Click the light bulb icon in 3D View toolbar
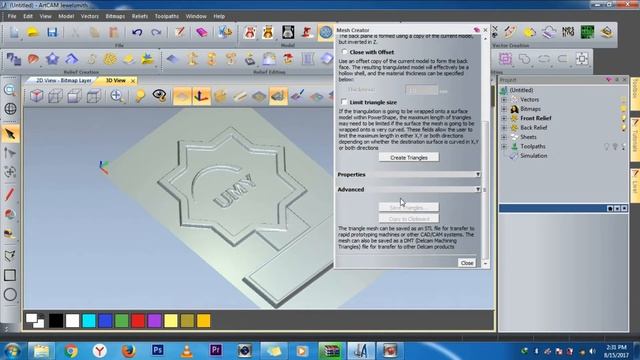The width and height of the screenshot is (640, 360). [140, 96]
